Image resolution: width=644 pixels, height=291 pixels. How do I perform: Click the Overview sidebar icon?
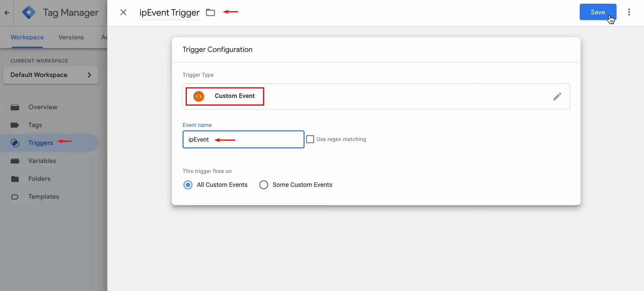pos(15,107)
